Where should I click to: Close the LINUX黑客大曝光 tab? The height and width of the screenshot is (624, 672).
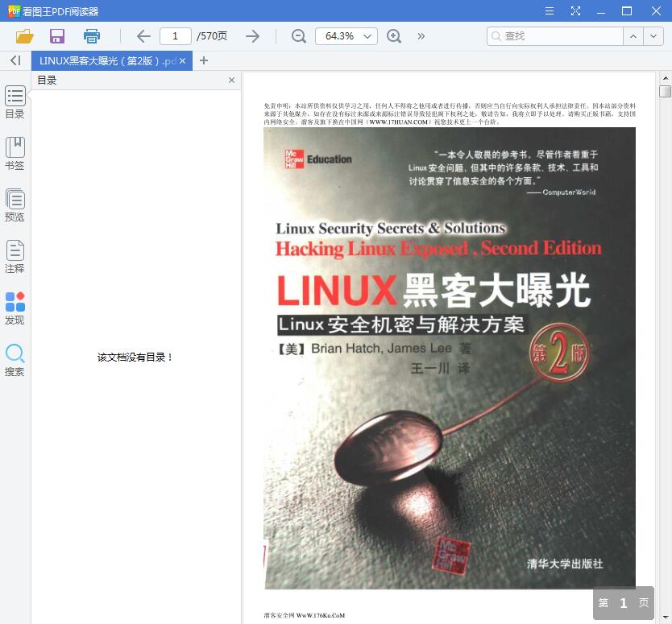pos(183,61)
